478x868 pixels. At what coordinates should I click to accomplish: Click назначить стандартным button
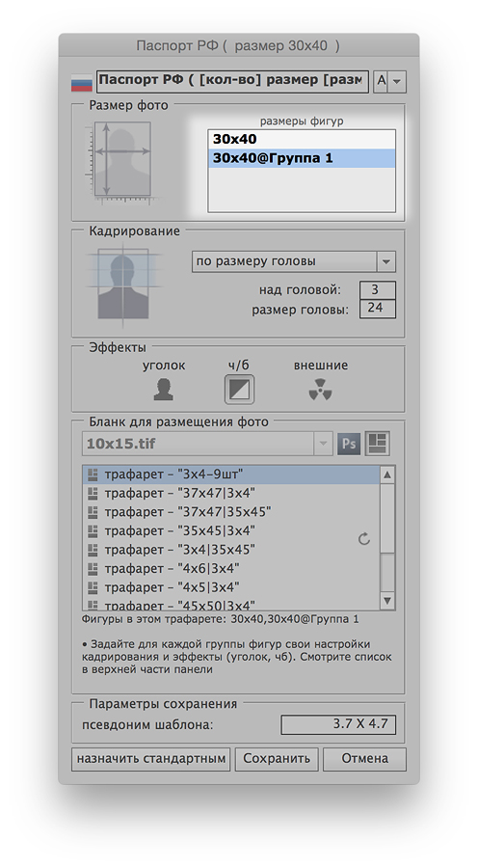click(150, 759)
